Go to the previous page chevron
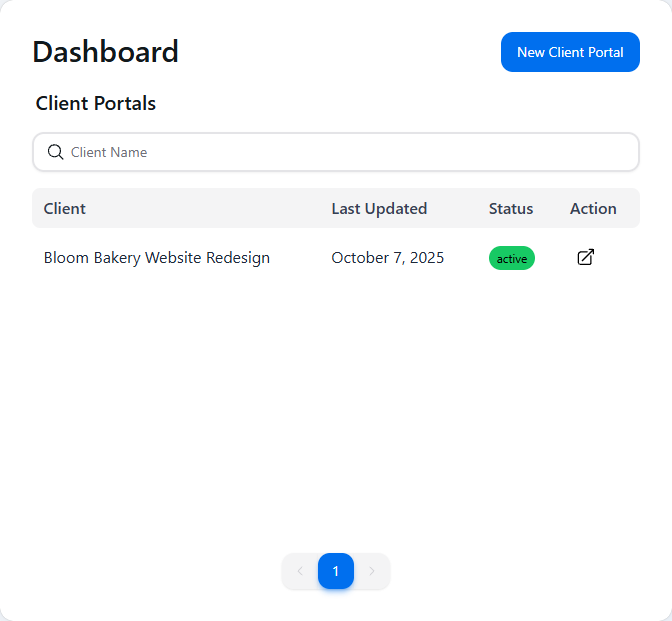The image size is (672, 621). 300,571
